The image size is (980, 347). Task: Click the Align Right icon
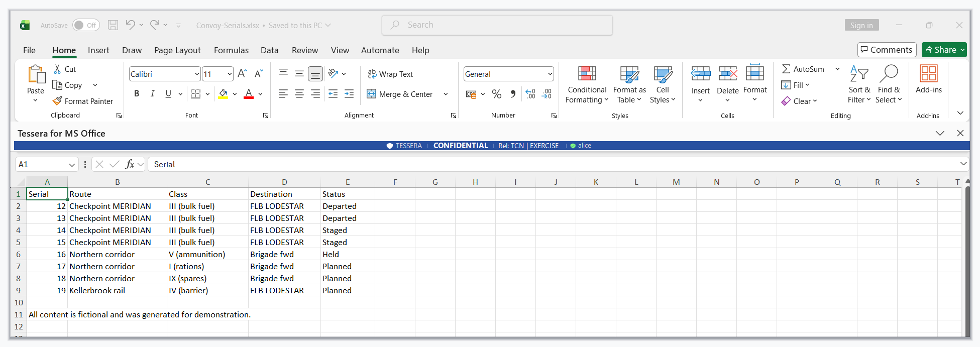coord(315,94)
